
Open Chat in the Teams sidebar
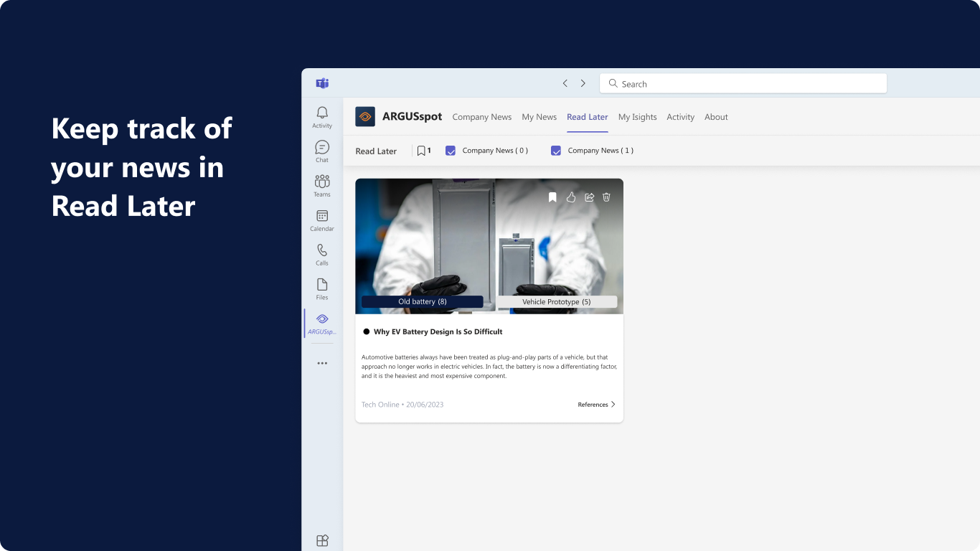(x=322, y=151)
